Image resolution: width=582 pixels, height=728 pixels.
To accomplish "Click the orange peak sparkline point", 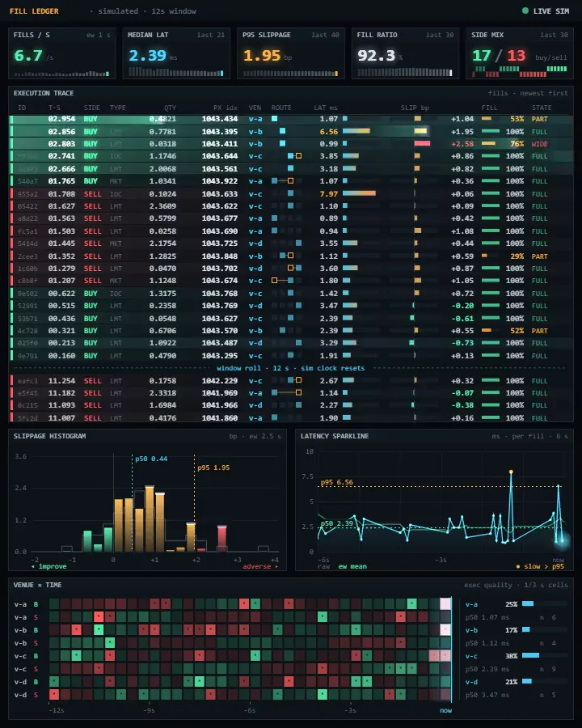I will pos(511,472).
